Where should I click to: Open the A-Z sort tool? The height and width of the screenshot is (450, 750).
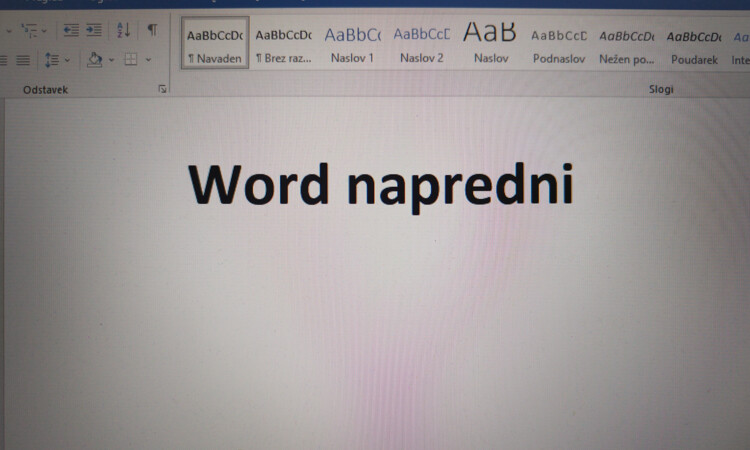pos(123,30)
